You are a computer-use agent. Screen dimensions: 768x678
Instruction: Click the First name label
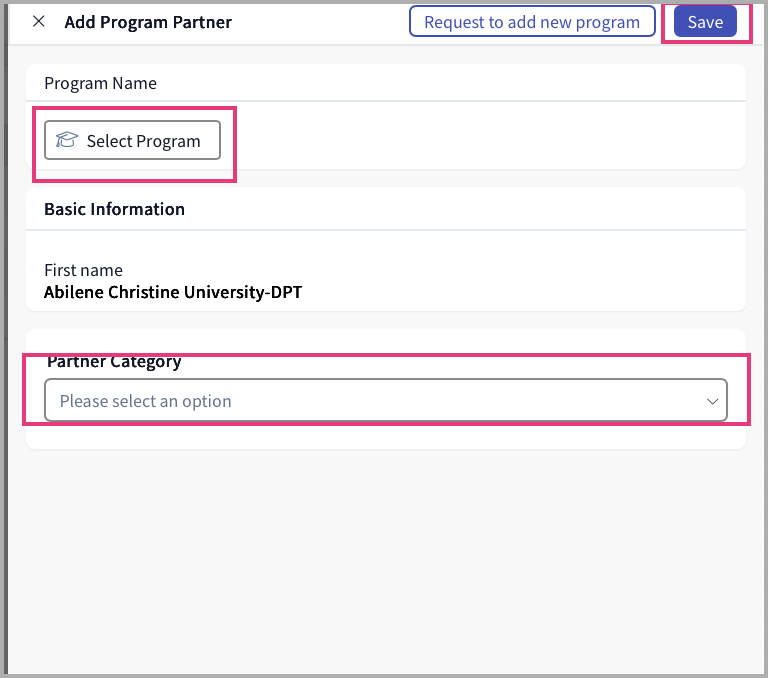83,270
